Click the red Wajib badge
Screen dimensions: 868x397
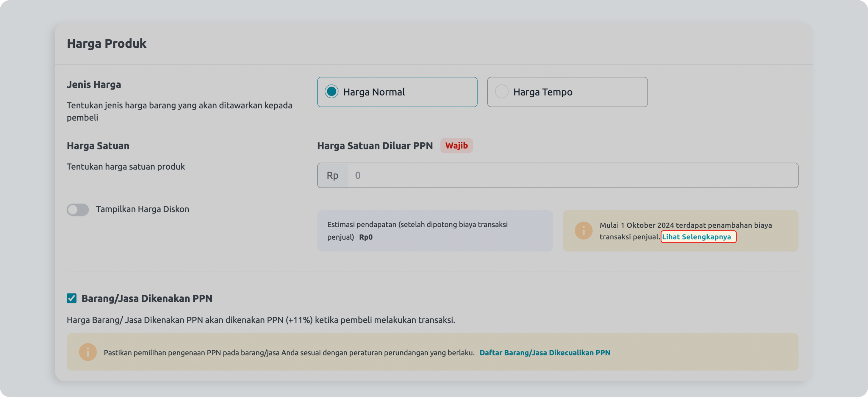click(456, 146)
